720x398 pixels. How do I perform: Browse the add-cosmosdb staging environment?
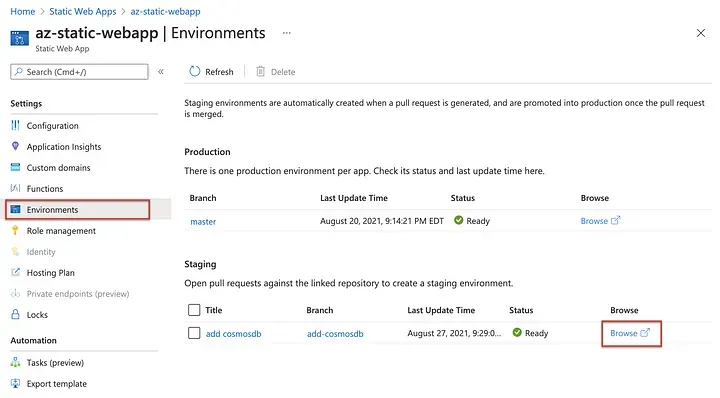tap(624, 333)
